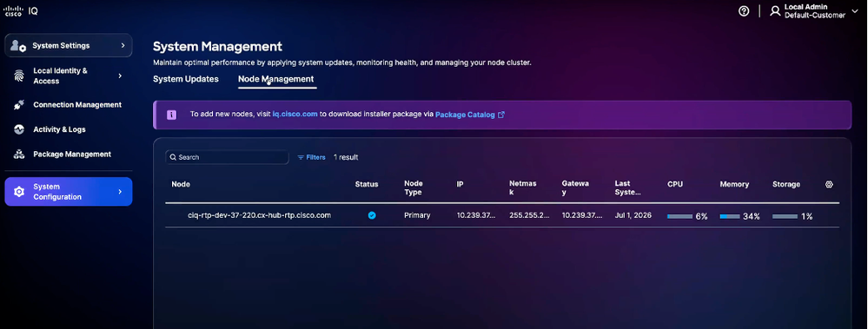868x329 pixels.
Task: Select the Node Management tab
Action: pyautogui.click(x=275, y=79)
